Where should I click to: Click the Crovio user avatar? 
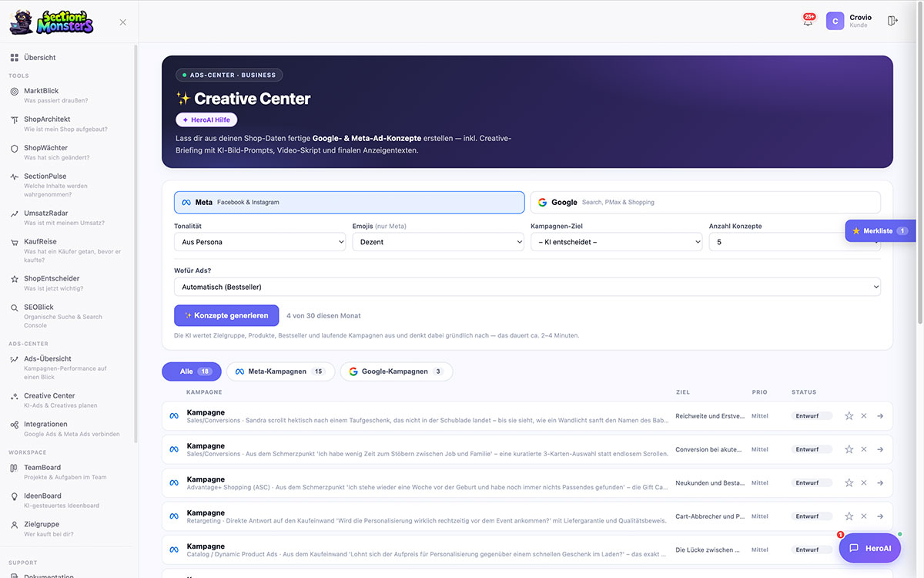coord(835,21)
